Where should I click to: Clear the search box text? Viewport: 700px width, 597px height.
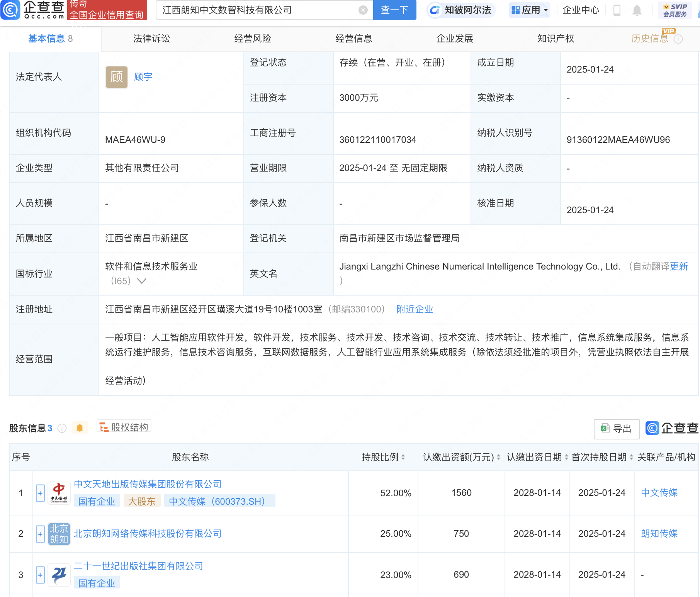pos(363,10)
